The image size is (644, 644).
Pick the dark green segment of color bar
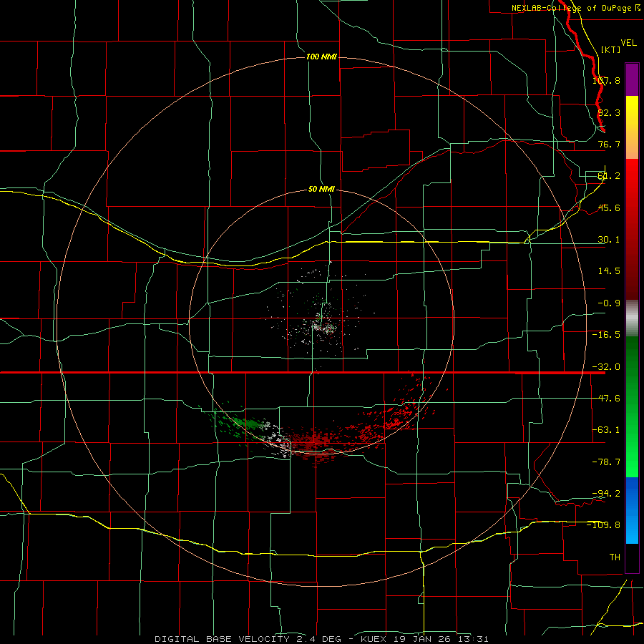(632, 361)
